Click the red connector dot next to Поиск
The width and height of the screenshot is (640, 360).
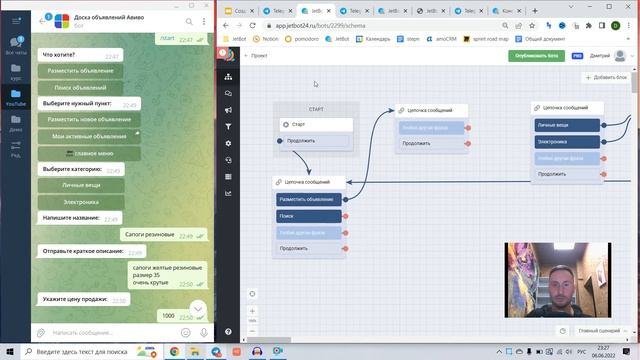pos(345,216)
